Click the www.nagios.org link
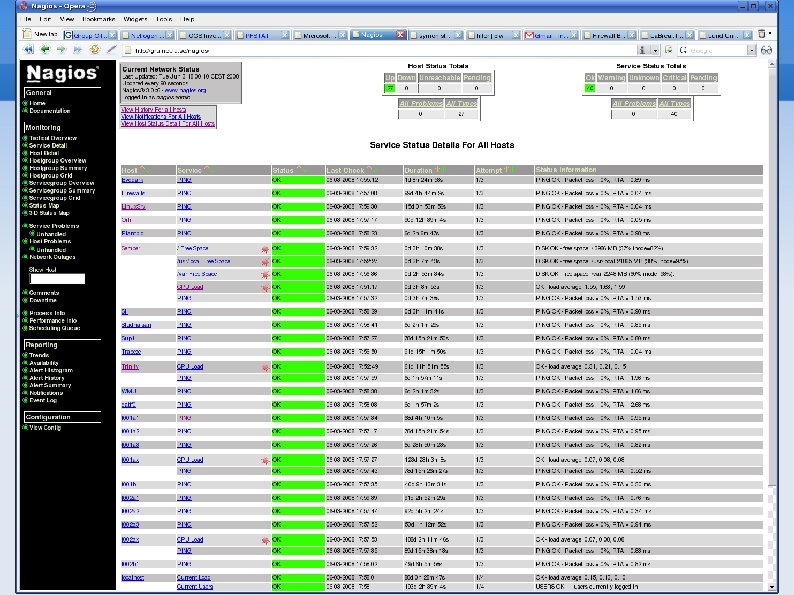This screenshot has height=595, width=794. pos(185,90)
